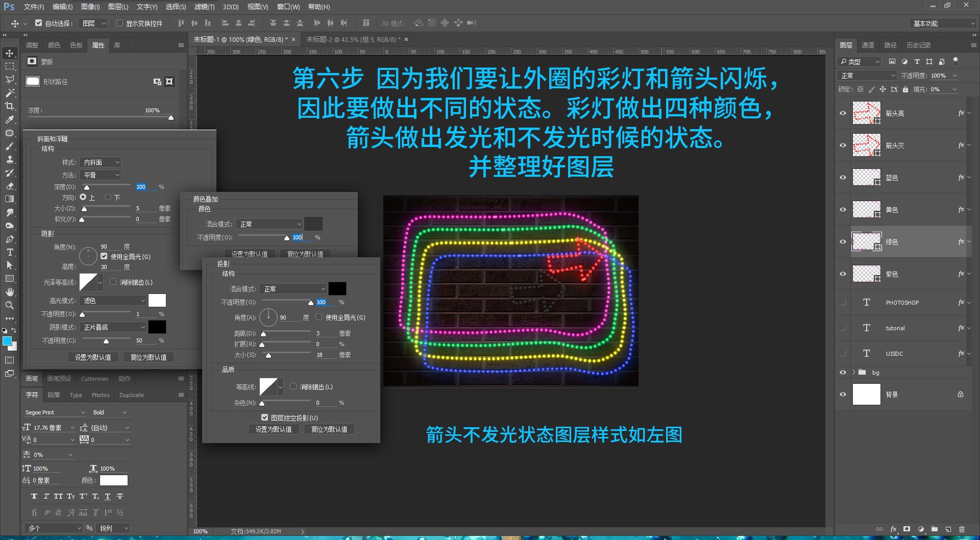Open the layer blend mode 正常 dropdown
The height and width of the screenshot is (540, 980).
[867, 76]
